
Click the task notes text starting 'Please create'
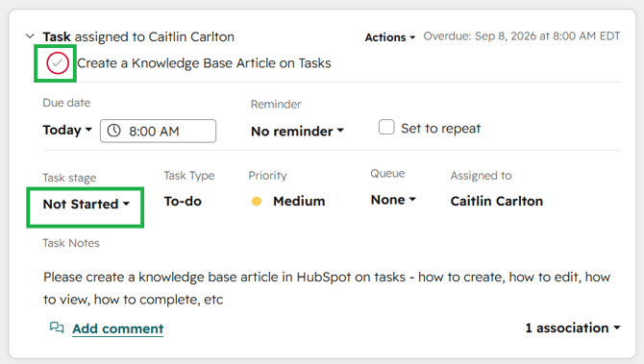click(327, 288)
